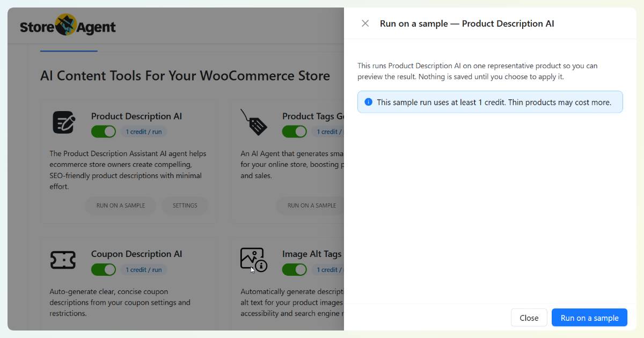Toggle off Product Description AI switch
Screen dimensions: 644x338
[x=104, y=131]
